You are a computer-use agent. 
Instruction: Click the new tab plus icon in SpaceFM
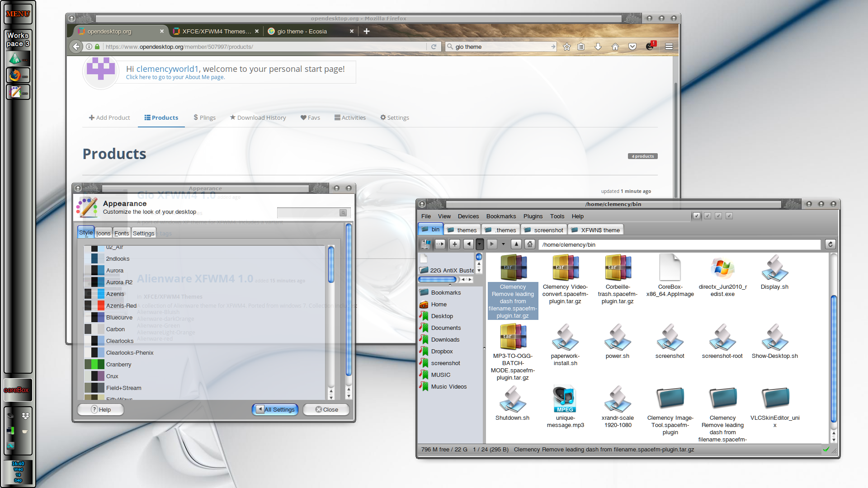pos(455,244)
